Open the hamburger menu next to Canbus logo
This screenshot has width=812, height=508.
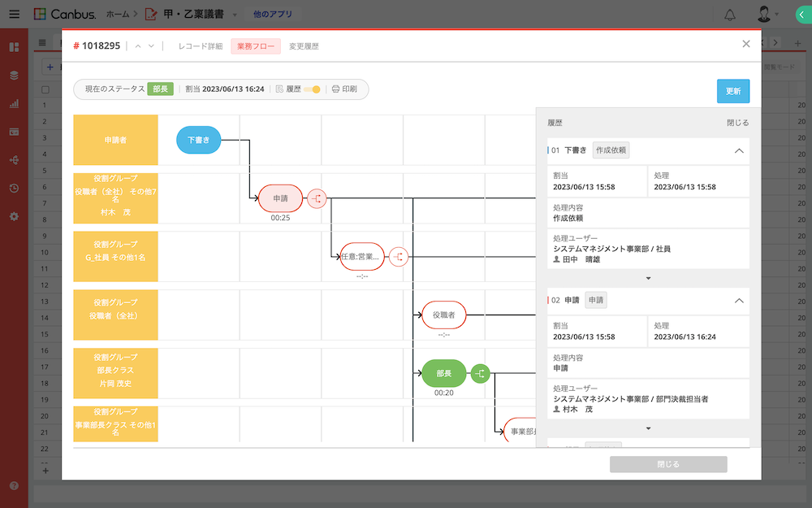(x=14, y=15)
